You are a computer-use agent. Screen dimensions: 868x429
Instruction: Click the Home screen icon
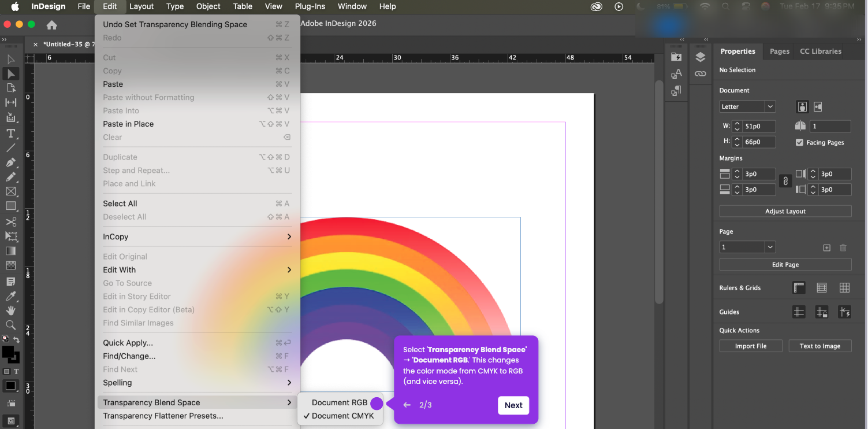coord(52,25)
